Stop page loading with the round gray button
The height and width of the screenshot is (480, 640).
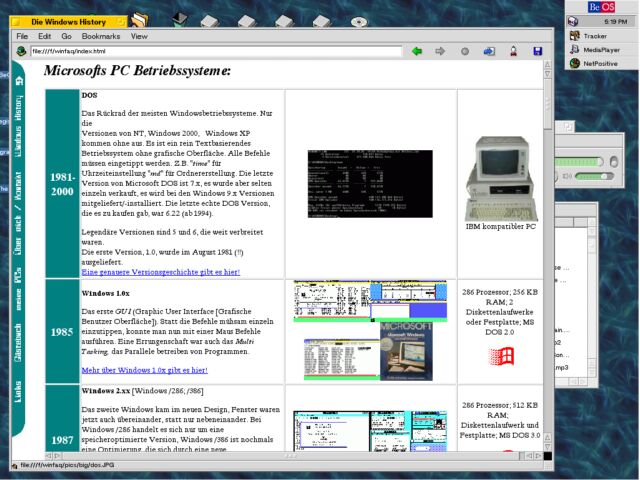tap(464, 51)
